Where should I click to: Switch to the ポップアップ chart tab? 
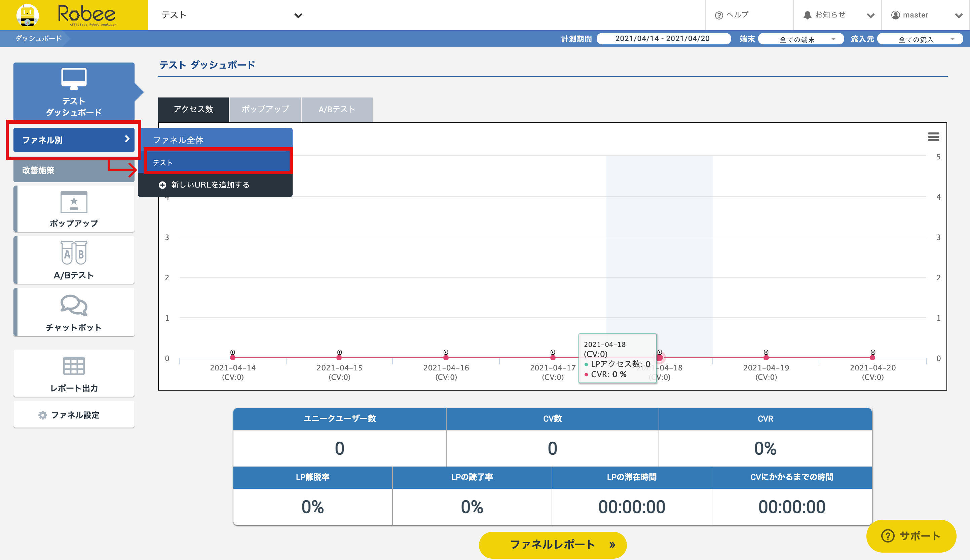(x=265, y=109)
